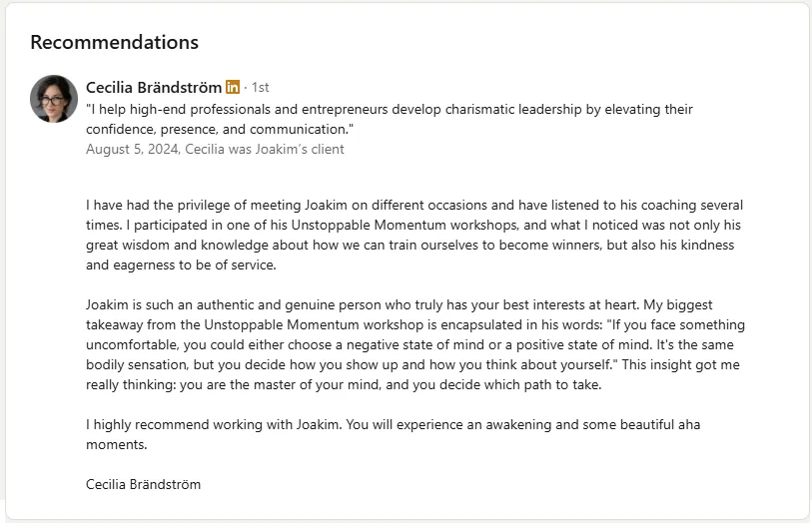812x523 pixels.
Task: Click the "August 5, 2024" date text
Action: 132,149
